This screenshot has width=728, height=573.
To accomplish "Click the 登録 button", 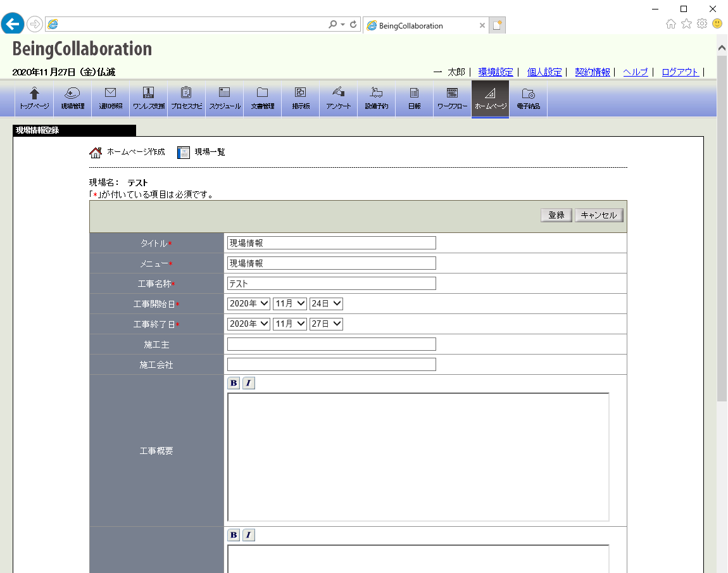I will coord(556,215).
